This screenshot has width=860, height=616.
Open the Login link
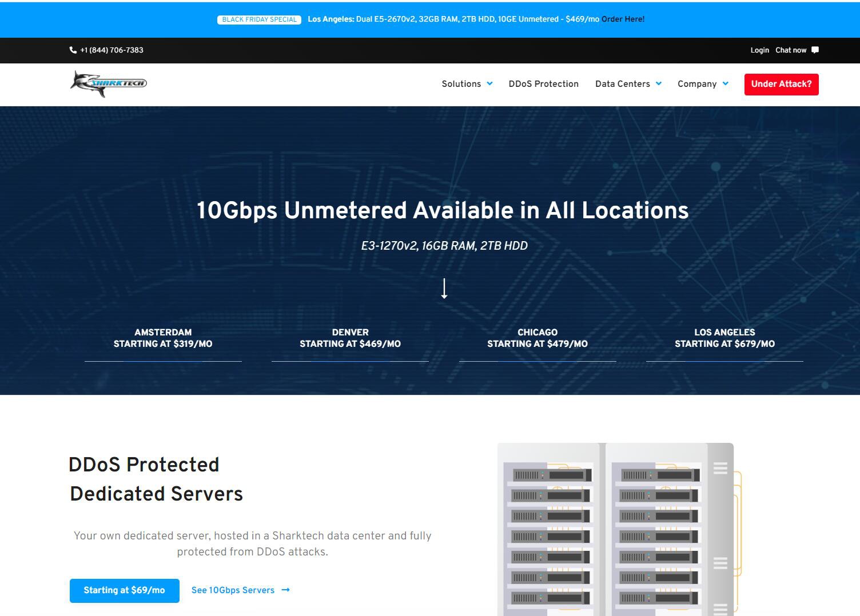[759, 50]
